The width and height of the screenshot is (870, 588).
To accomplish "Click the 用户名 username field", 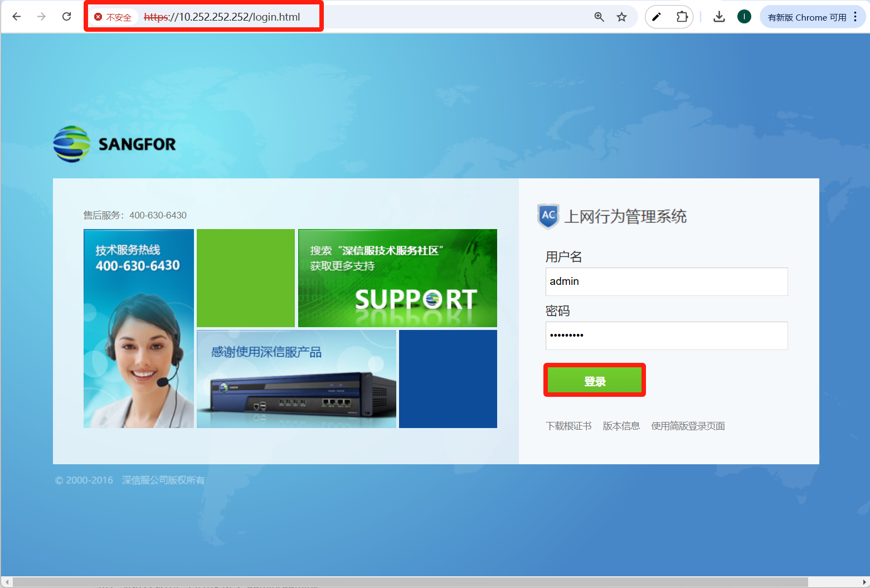I will pos(667,281).
